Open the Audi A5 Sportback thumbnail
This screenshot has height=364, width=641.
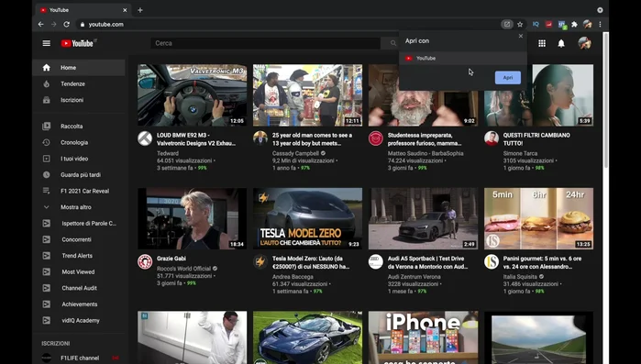click(x=423, y=218)
